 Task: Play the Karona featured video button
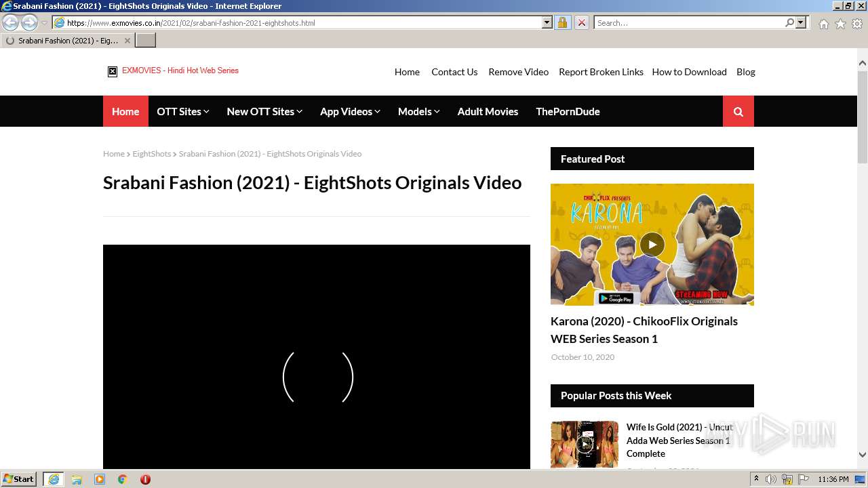(652, 245)
